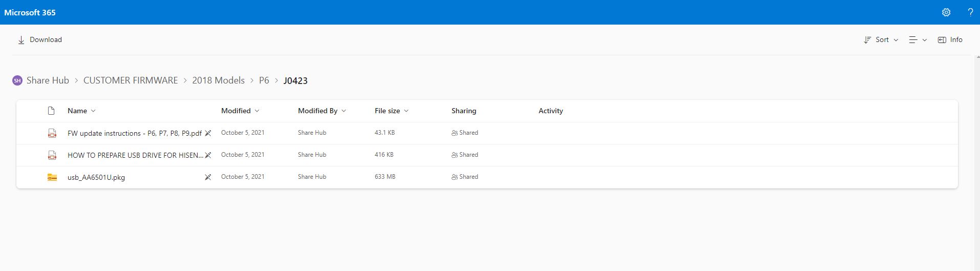Viewport: 980px width, 271px height.
Task: Open the Info details pane
Action: tap(950, 39)
